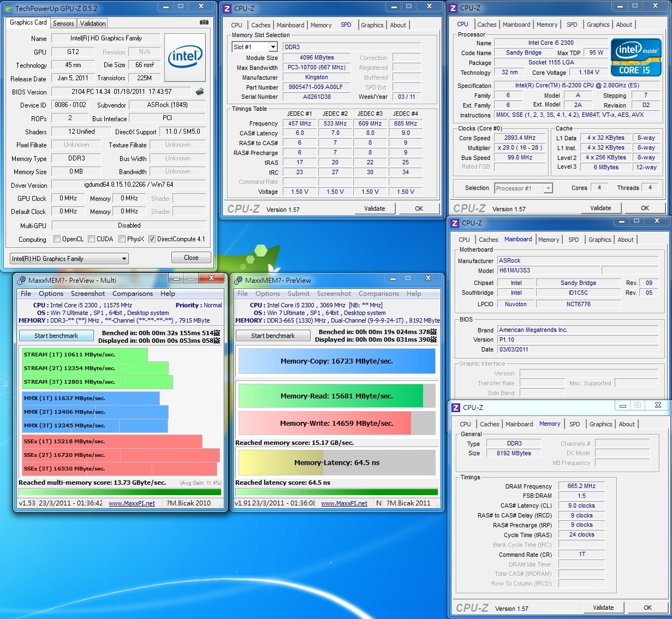Image resolution: width=672 pixels, height=619 pixels.
Task: Click the Memory-Read 15681 MByte/sec result bar
Action: click(x=337, y=396)
